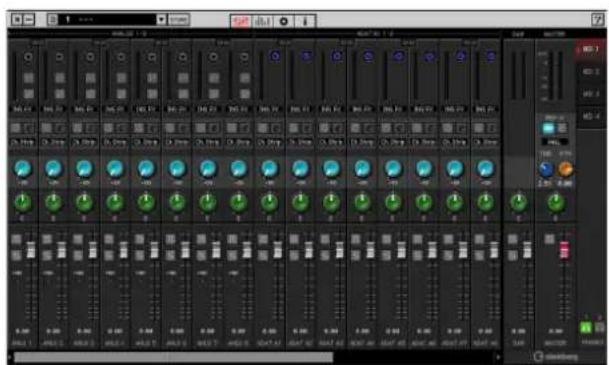Open the gear settings icon in the toolbar
The height and width of the screenshot is (365, 609).
pyautogui.click(x=284, y=21)
